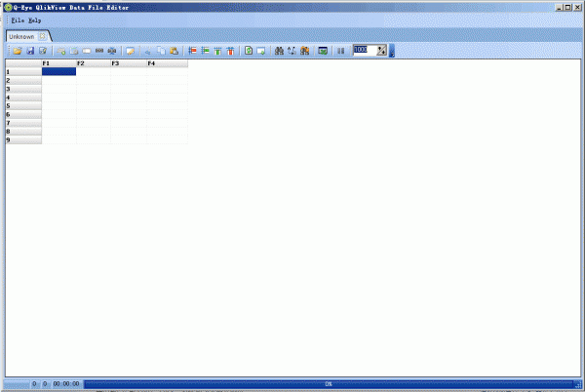The height and width of the screenshot is (392, 585).
Task: Click the cut toolbar icon
Action: coord(148,51)
